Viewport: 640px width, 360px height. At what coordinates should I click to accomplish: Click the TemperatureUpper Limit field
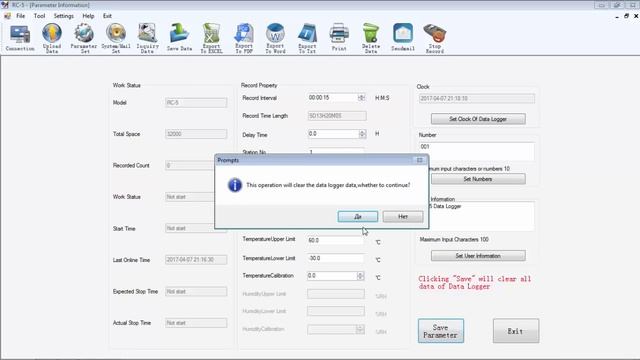tap(336, 240)
